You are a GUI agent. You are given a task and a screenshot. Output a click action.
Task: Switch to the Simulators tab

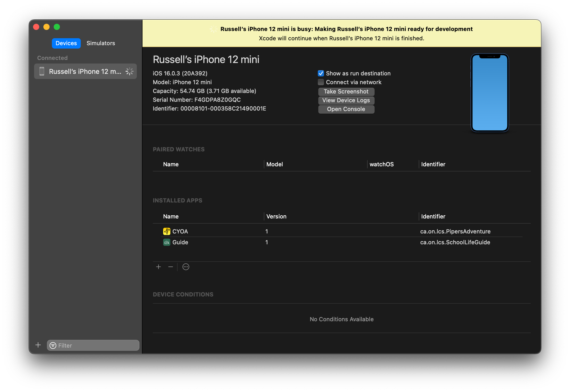(101, 43)
